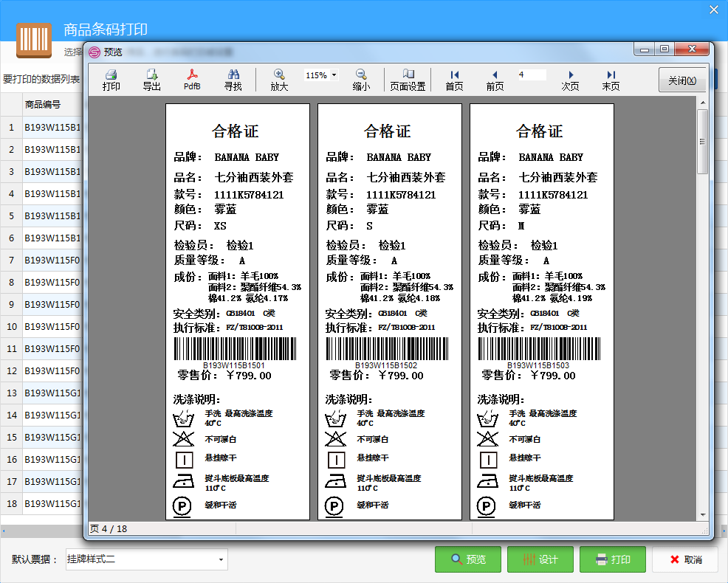This screenshot has width=728, height=583.
Task: Zoom in with the 放大 magnifier
Action: point(279,80)
